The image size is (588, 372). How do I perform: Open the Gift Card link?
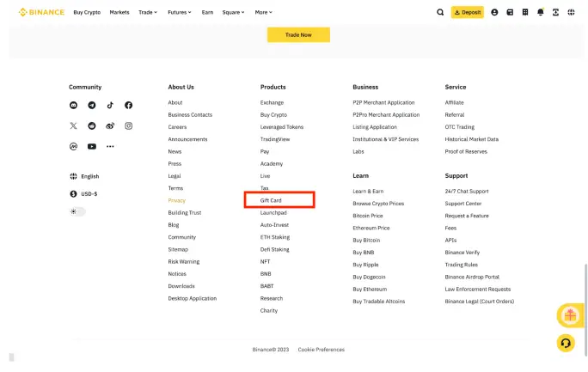[x=271, y=200]
